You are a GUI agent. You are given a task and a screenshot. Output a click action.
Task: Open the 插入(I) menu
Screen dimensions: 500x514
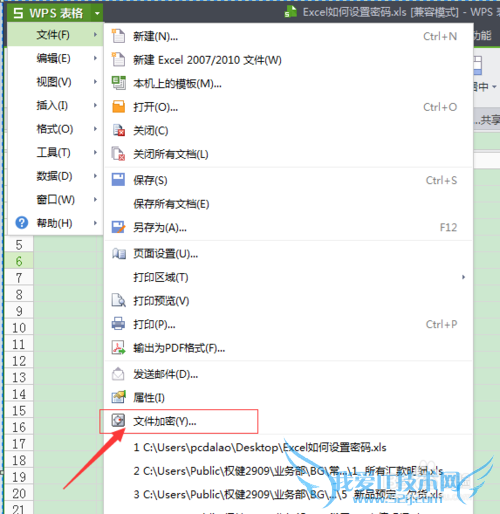(x=55, y=105)
